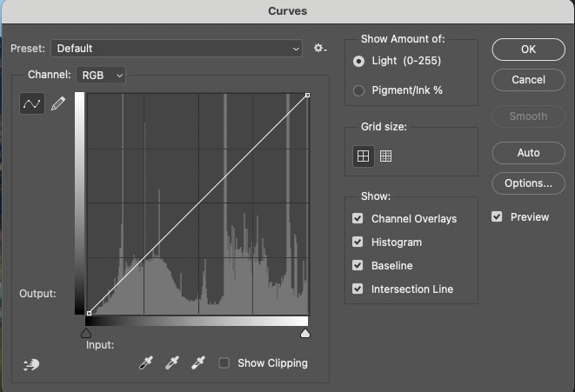Select Pigment/Ink % radio option

point(358,90)
